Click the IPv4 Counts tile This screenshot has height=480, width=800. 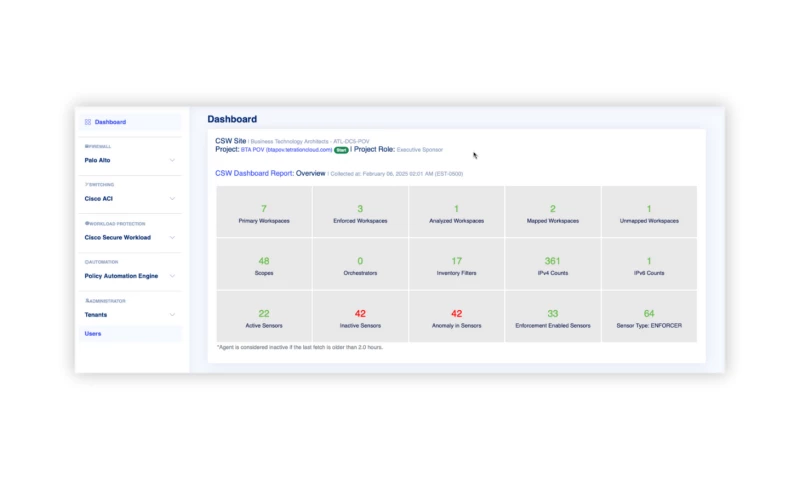tap(552, 264)
